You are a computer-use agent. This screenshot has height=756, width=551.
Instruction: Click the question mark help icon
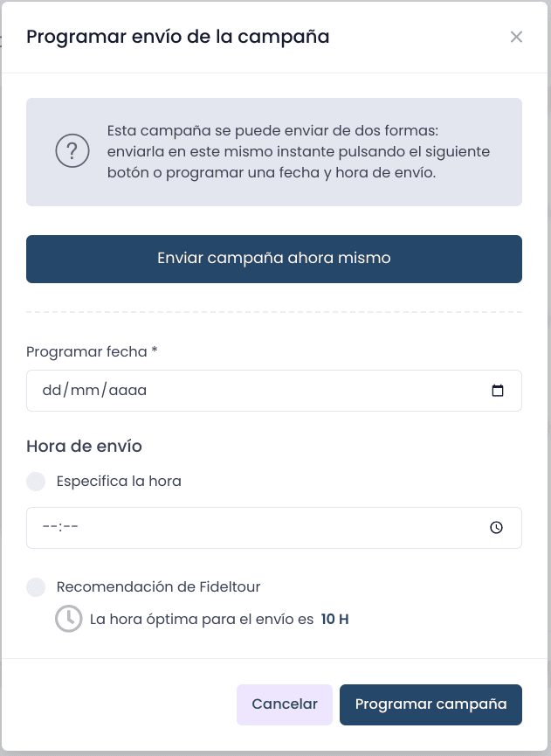[x=72, y=151]
